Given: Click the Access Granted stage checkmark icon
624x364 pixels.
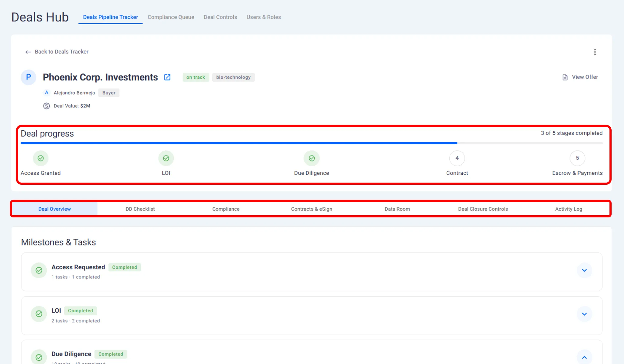Looking at the screenshot, I should 41,158.
